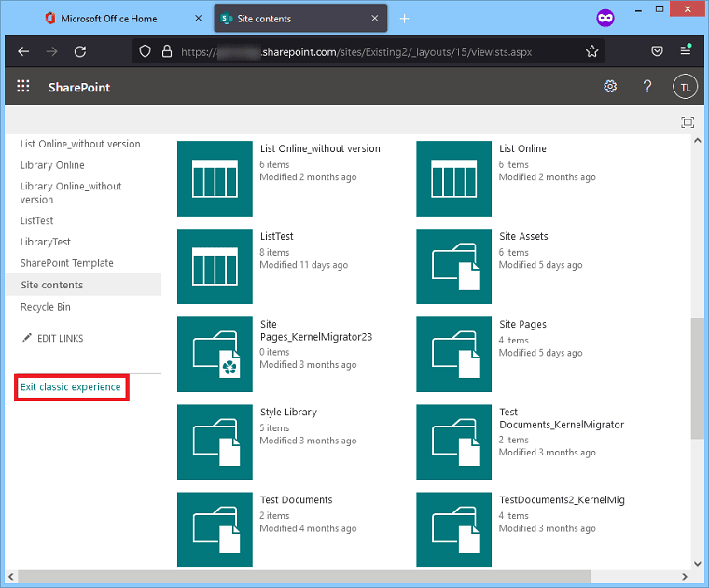
Task: Select Library Online in left navigation
Action: click(x=52, y=165)
